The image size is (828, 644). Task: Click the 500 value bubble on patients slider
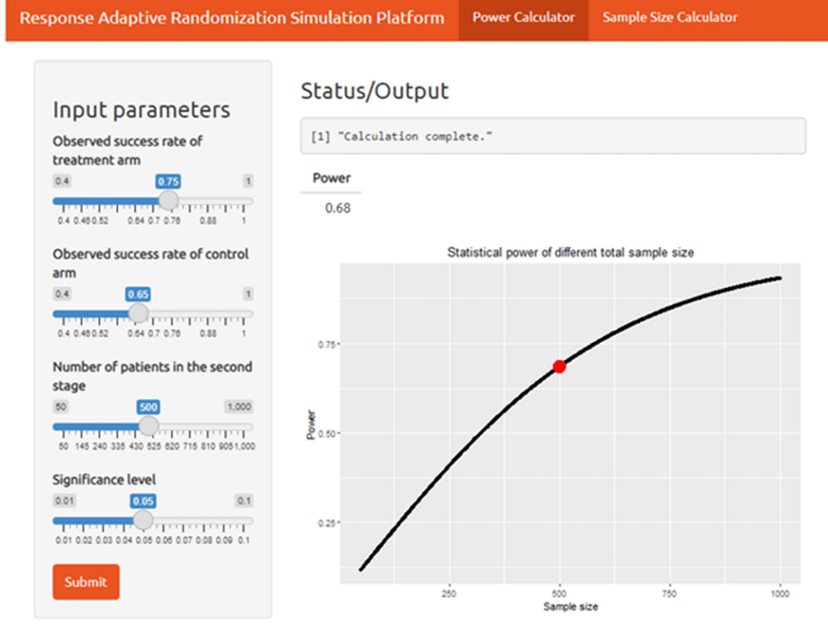(149, 407)
